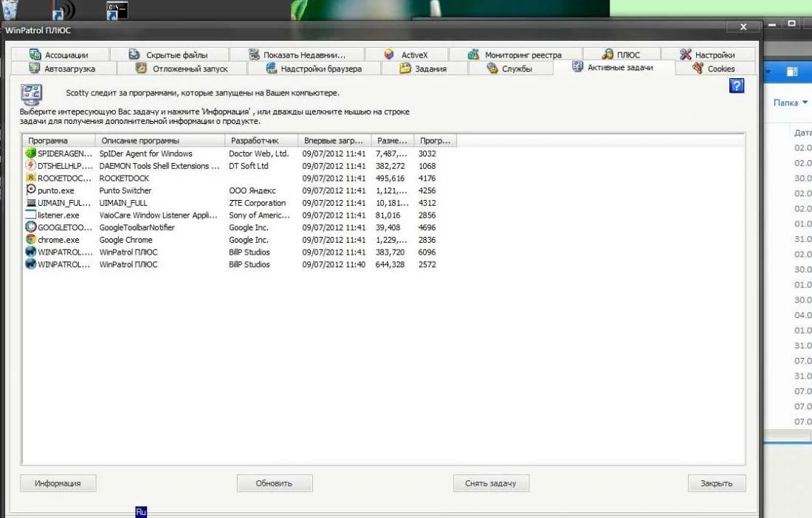Open Папка dropdown in background window
The width and height of the screenshot is (812, 518).
(791, 103)
